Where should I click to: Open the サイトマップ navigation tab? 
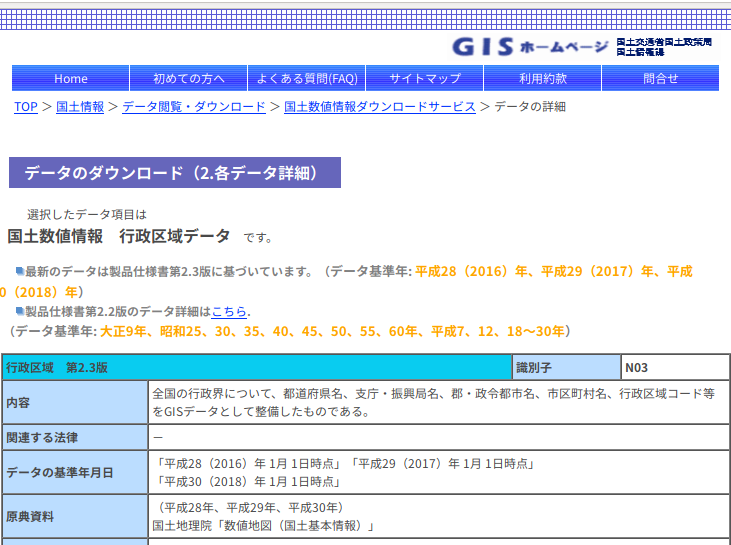(x=425, y=78)
